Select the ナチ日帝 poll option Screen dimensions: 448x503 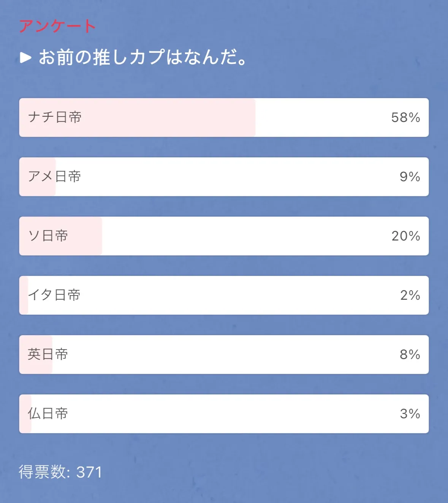click(55, 117)
